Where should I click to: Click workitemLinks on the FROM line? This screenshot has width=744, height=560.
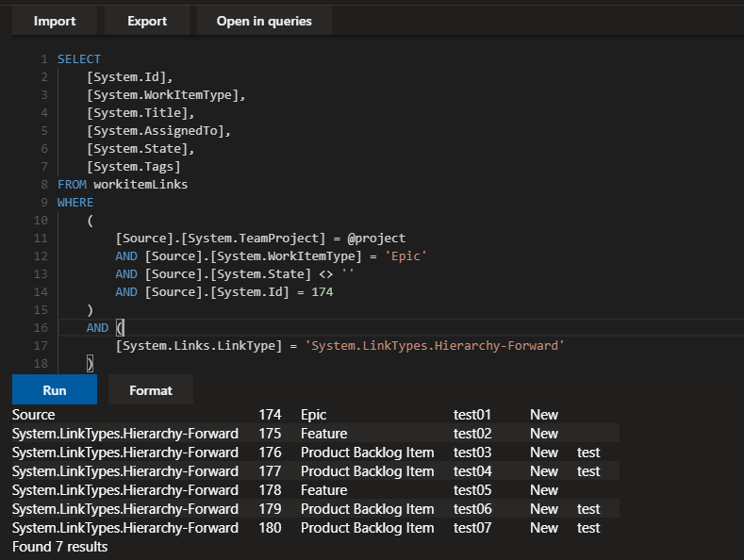141,185
